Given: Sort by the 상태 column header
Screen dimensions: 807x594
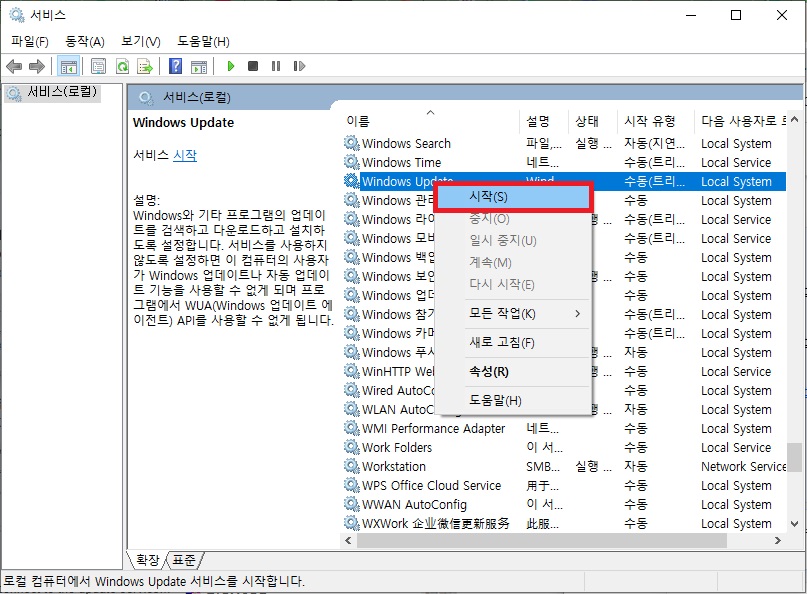Looking at the screenshot, I should [592, 121].
